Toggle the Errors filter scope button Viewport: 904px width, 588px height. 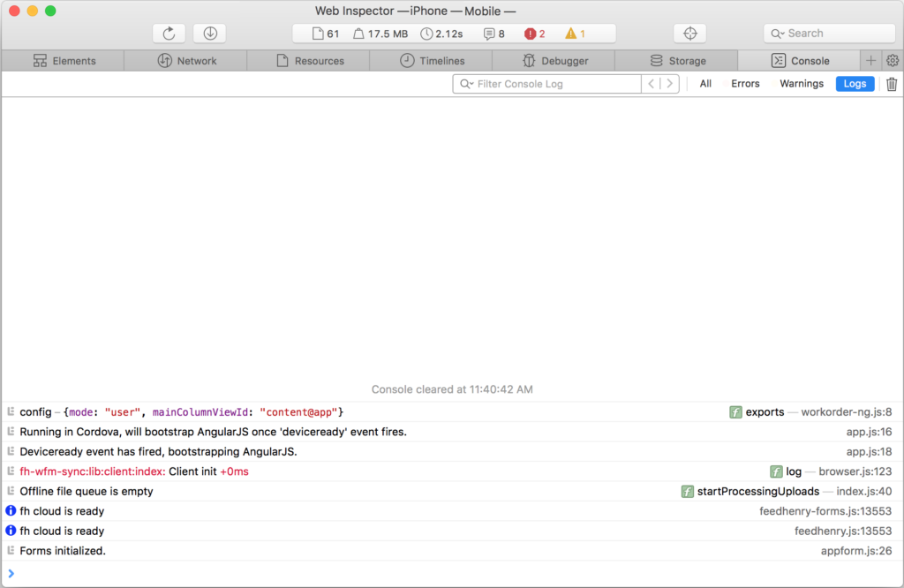click(745, 84)
